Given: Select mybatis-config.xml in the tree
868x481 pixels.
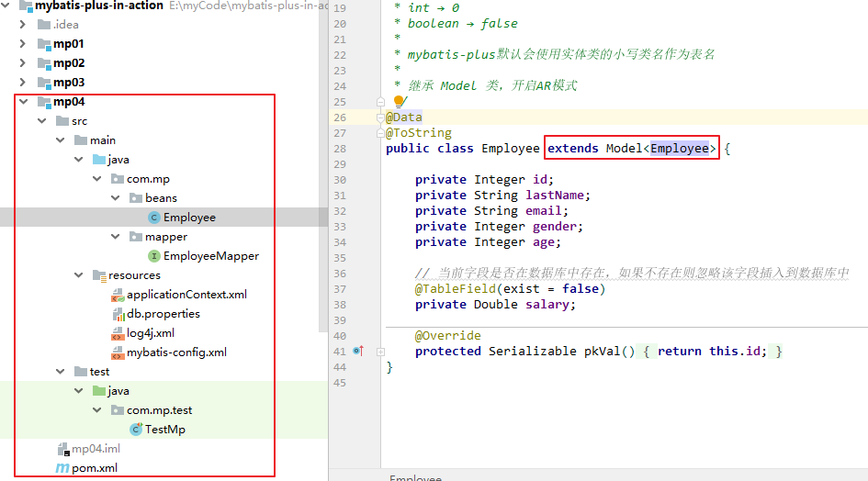Looking at the screenshot, I should coord(176,352).
